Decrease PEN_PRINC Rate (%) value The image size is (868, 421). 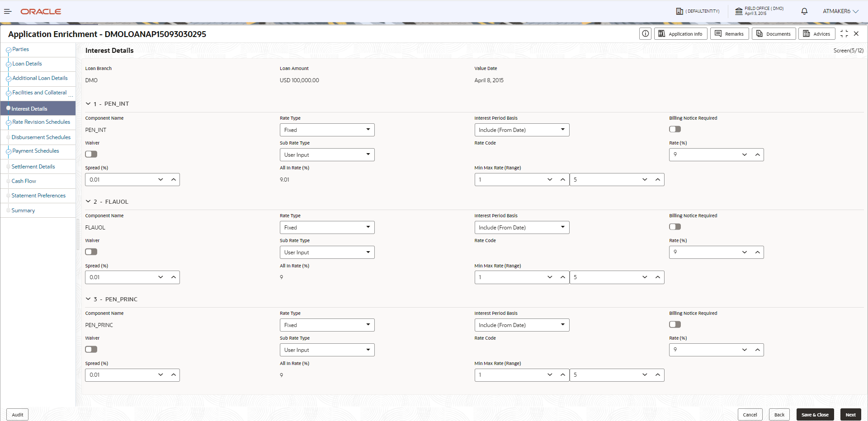pos(745,350)
